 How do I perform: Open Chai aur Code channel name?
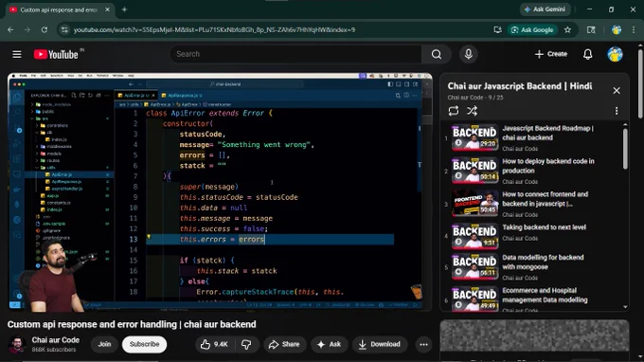(56, 340)
